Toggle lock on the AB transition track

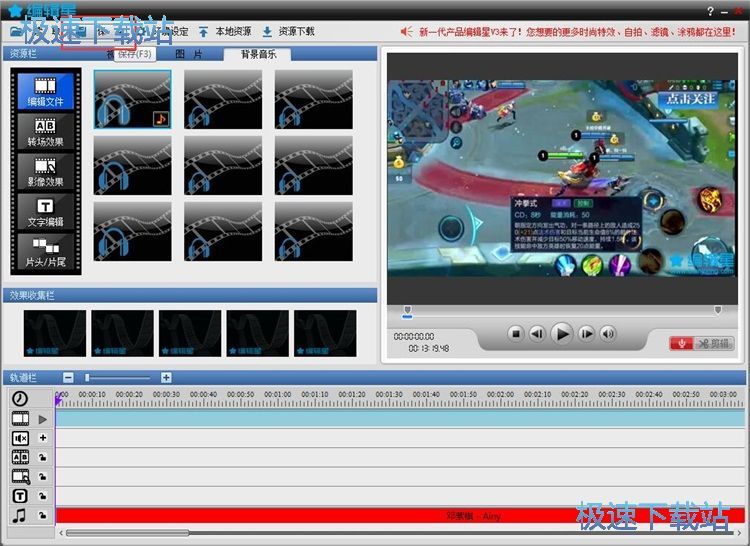(x=43, y=458)
